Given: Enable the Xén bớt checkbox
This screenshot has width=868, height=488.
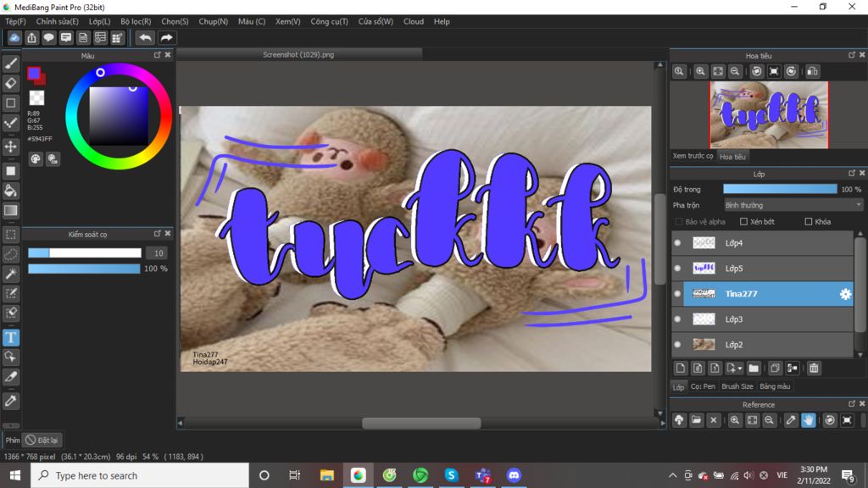Looking at the screenshot, I should (x=744, y=222).
